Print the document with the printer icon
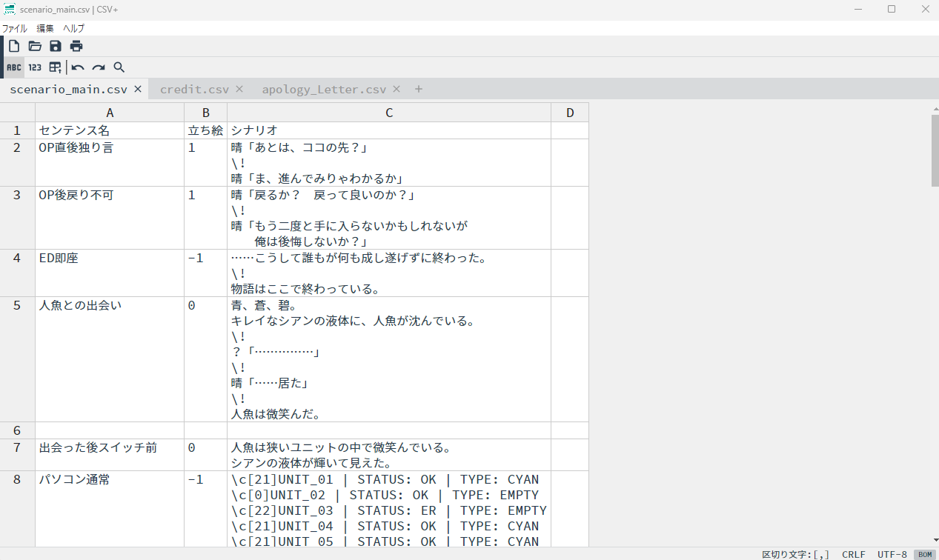 (76, 46)
